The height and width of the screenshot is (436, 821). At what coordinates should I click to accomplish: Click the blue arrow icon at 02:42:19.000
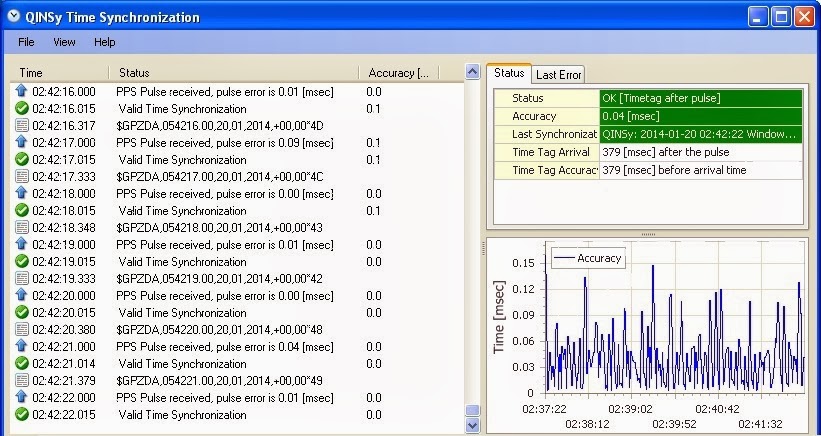click(21, 244)
